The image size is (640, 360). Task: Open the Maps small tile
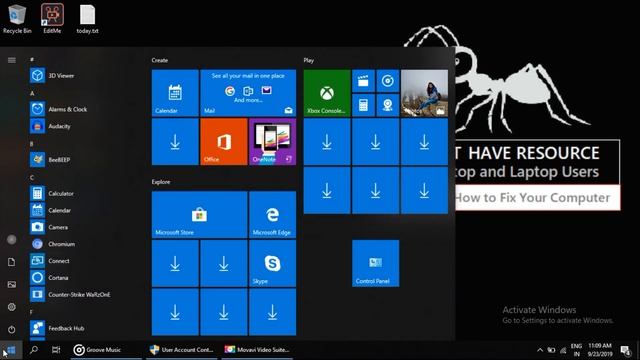pyautogui.click(x=388, y=105)
